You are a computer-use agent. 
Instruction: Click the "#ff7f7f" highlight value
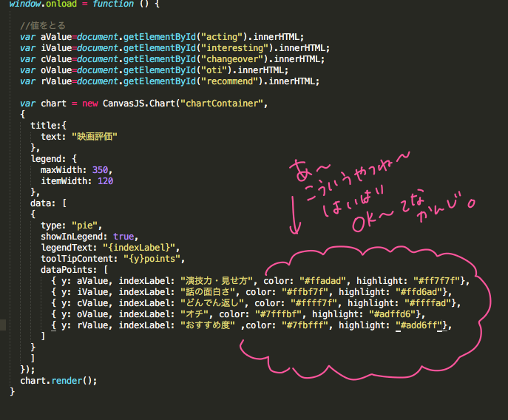437,281
